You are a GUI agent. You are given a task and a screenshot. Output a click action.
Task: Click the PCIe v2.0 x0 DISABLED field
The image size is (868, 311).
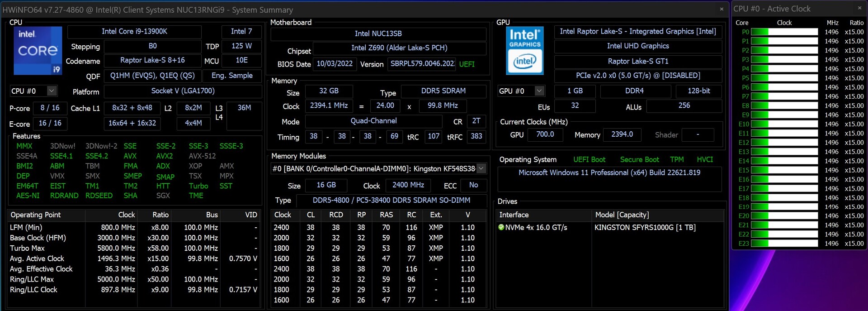[638, 76]
